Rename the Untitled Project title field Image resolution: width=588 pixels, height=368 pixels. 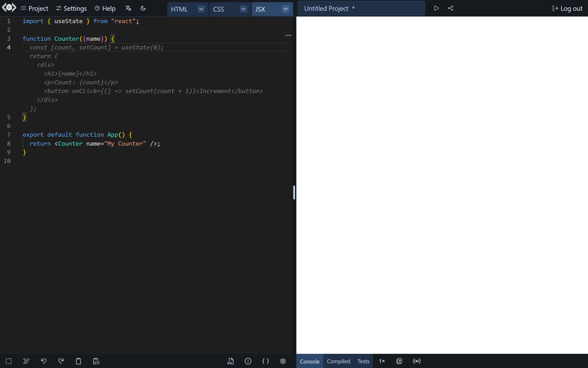click(x=361, y=8)
